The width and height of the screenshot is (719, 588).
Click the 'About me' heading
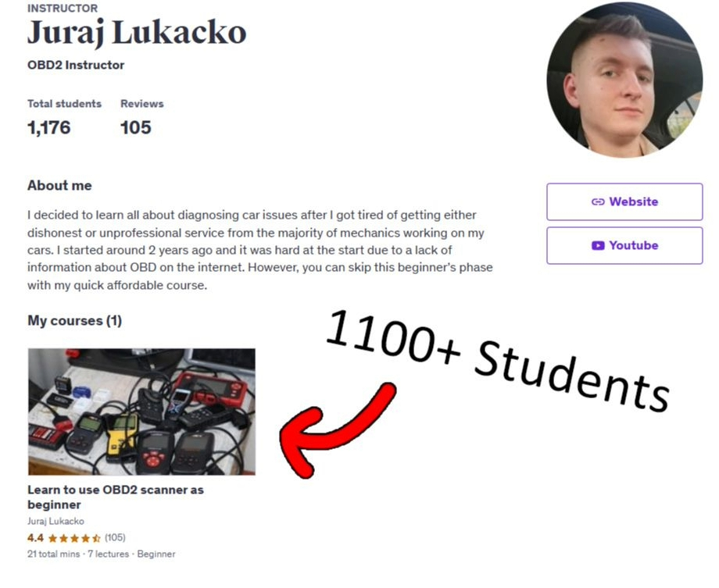[x=59, y=186]
